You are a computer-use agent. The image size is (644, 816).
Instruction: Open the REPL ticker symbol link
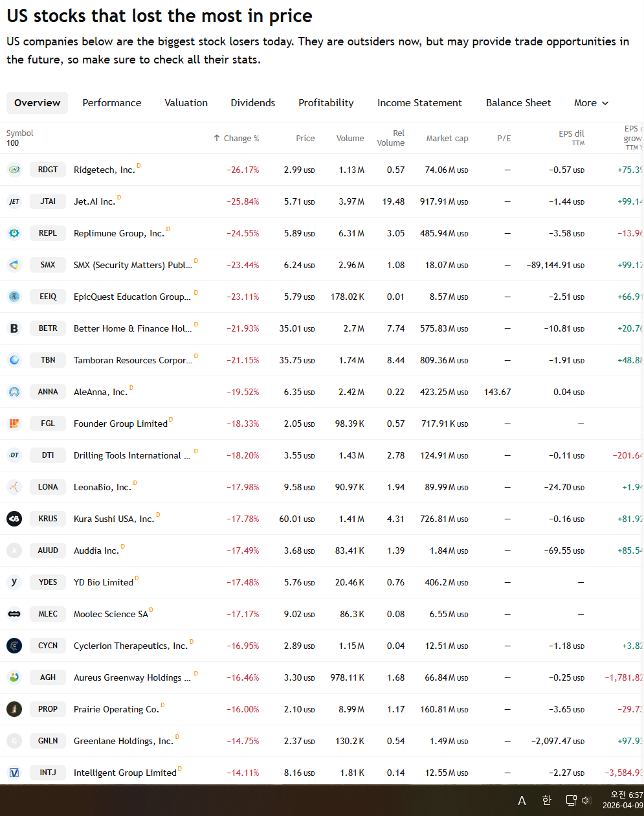click(x=48, y=233)
